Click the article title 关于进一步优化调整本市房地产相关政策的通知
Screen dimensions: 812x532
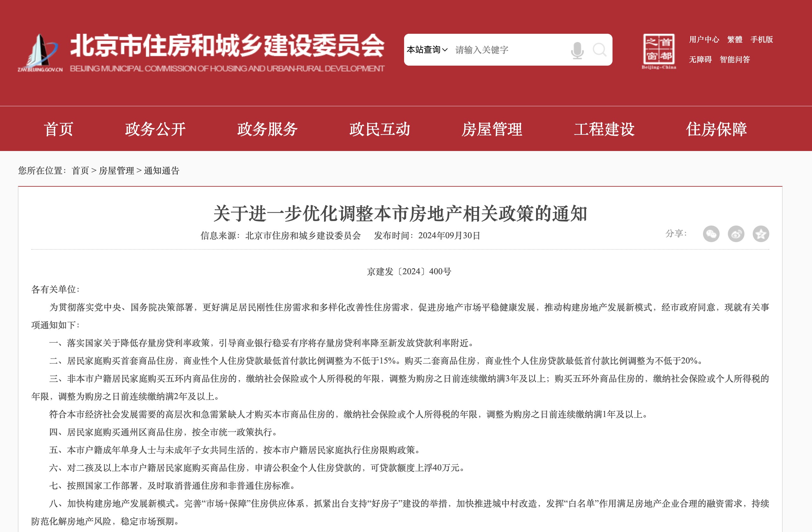(x=400, y=213)
